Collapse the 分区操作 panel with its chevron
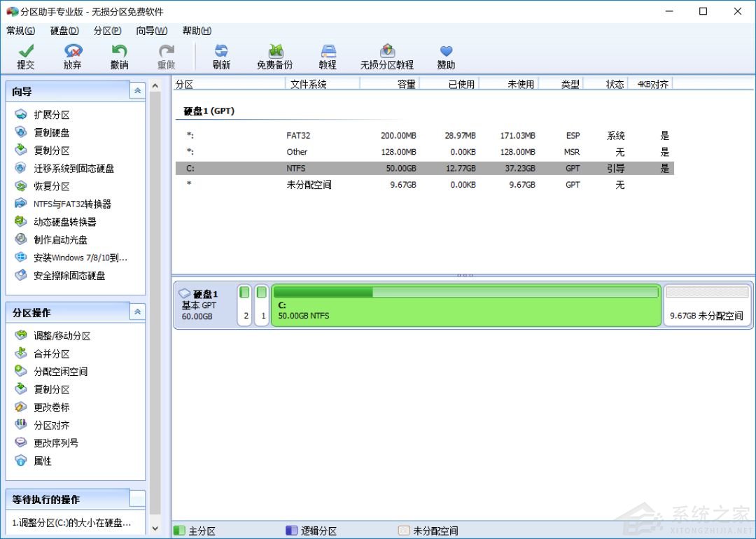 [137, 312]
